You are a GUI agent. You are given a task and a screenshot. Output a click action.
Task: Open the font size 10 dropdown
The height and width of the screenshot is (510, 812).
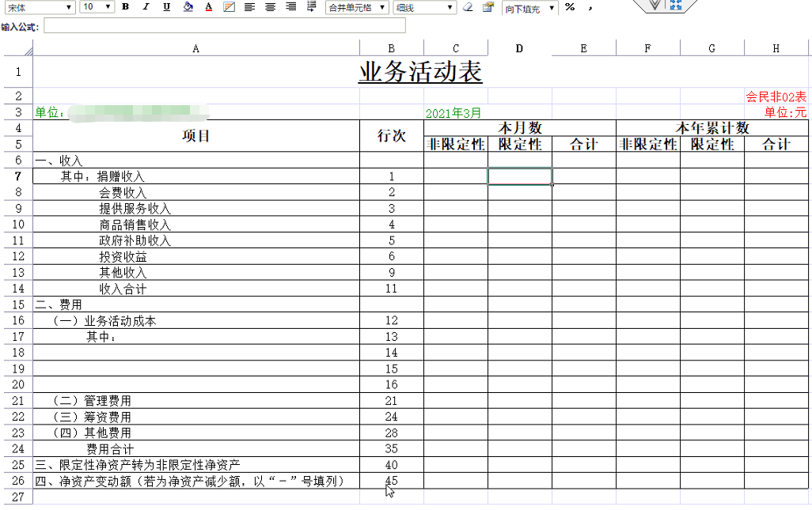click(x=97, y=7)
